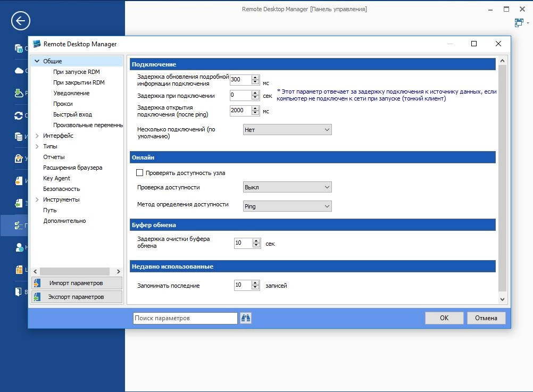Click the Недавно использованные section header
Viewport: 533px width, 392px height.
click(x=313, y=266)
